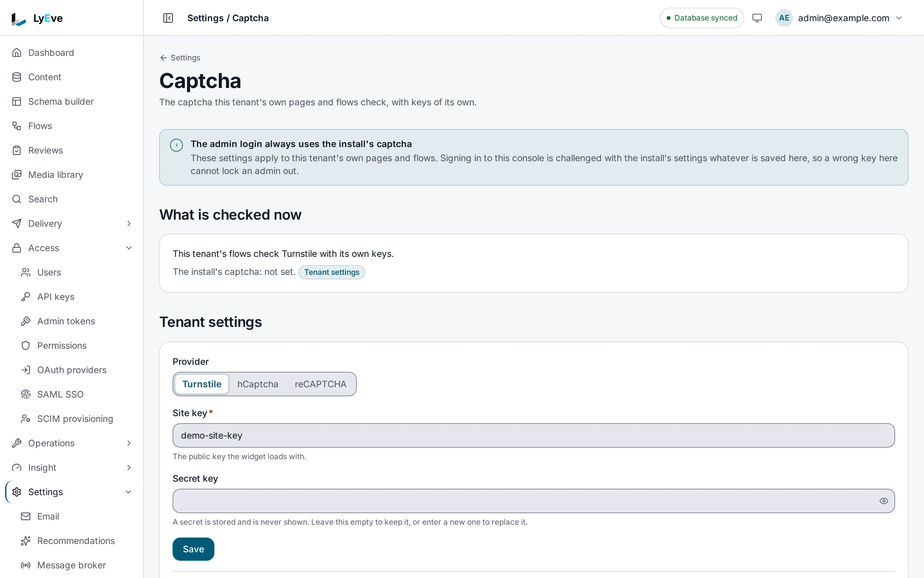The width and height of the screenshot is (924, 578).
Task: Focus the Site key input field
Action: (x=534, y=435)
